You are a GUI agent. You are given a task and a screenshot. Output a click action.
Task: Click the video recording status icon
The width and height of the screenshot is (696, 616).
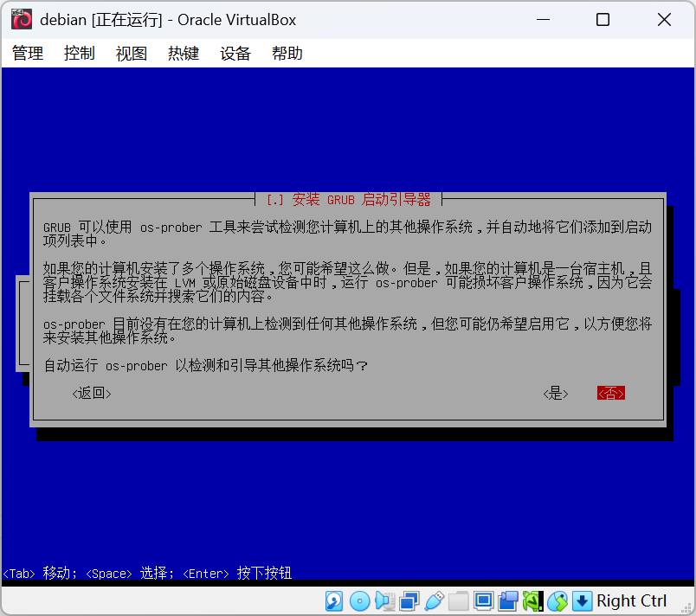508,601
